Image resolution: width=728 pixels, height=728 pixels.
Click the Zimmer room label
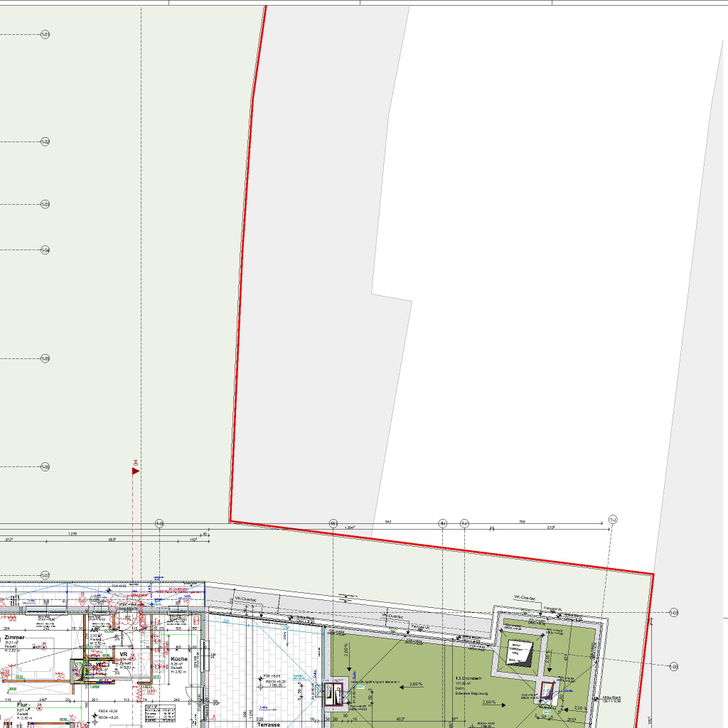pyautogui.click(x=14, y=638)
